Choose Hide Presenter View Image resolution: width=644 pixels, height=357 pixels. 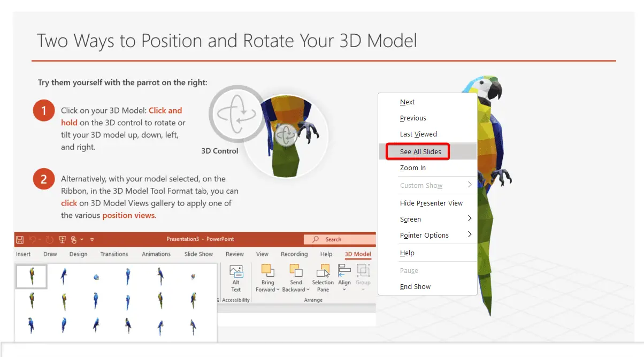427,203
